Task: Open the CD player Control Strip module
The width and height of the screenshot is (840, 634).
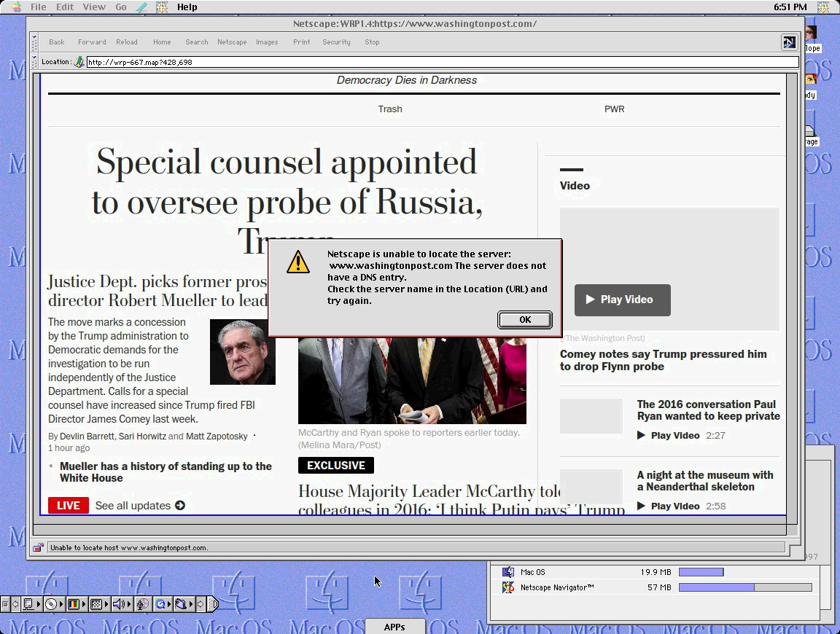Action: pos(53,605)
